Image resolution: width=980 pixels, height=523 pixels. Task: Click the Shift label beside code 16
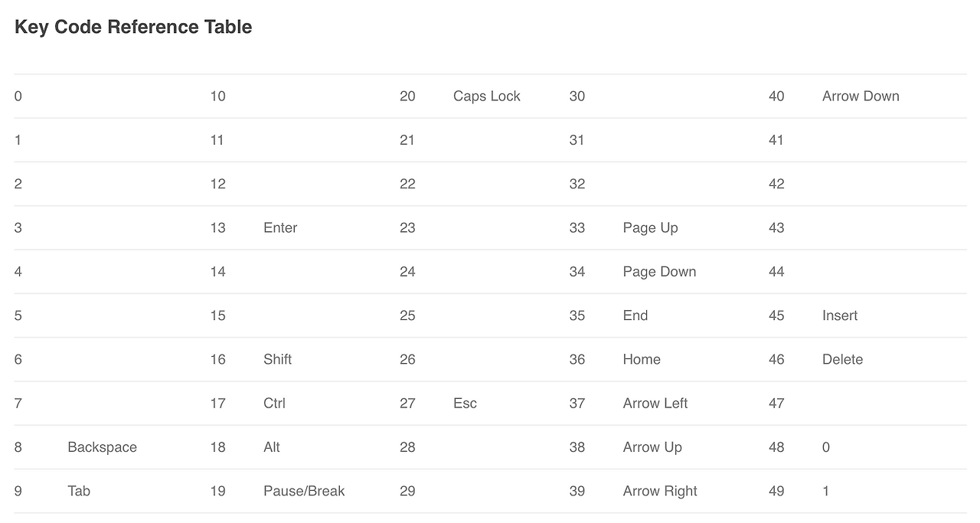(277, 359)
